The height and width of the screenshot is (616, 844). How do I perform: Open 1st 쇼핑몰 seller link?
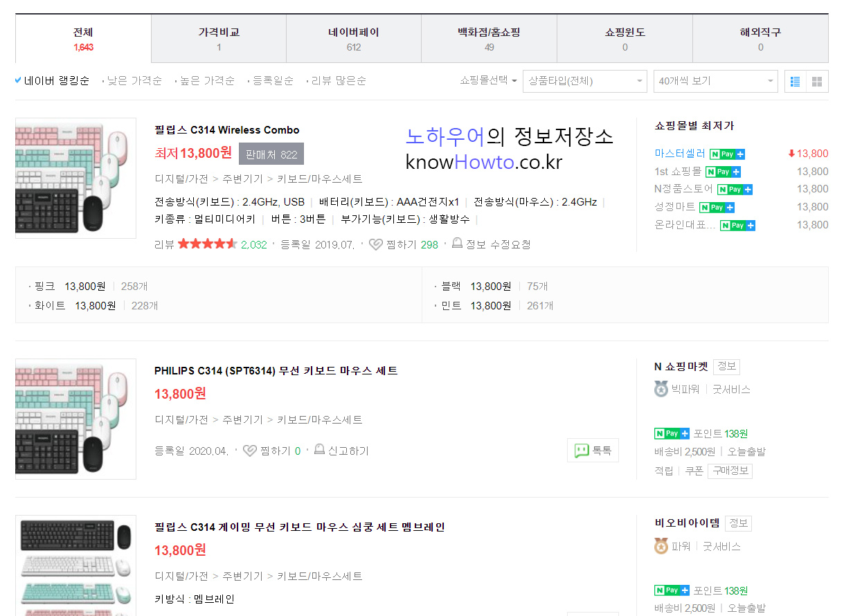tap(678, 172)
